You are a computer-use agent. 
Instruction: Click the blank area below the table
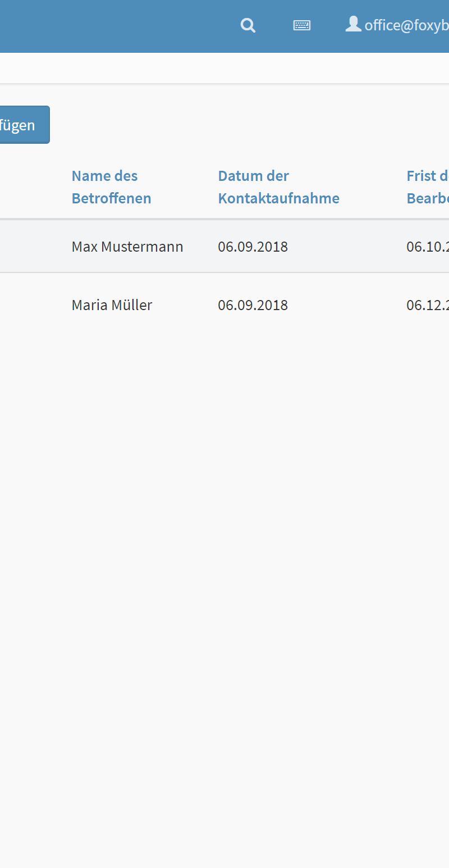pos(224,562)
